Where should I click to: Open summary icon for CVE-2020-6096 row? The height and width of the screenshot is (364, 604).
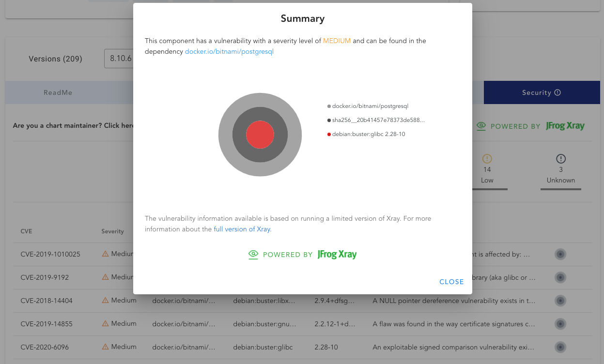560,347
